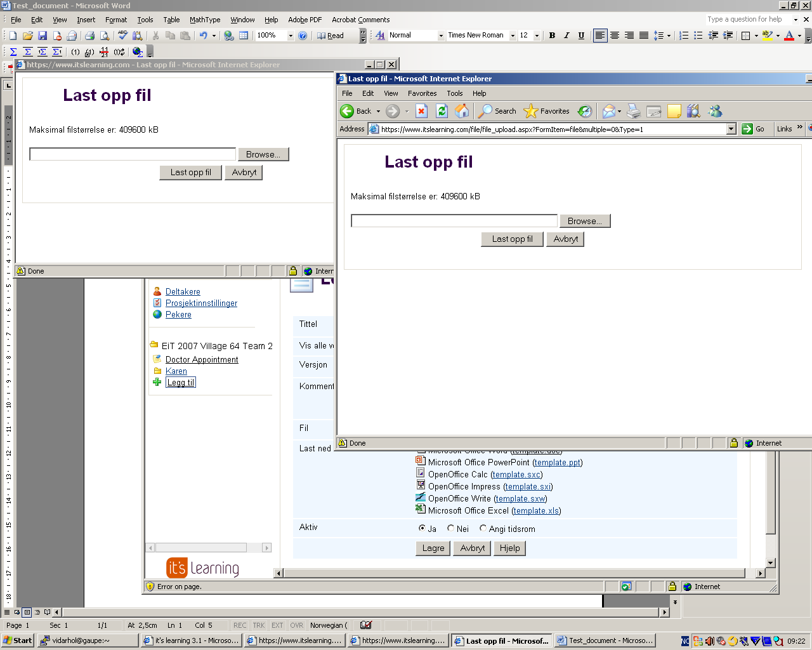Click Last opp fil in front IE window
The width and height of the screenshot is (812, 650).
pyautogui.click(x=512, y=239)
